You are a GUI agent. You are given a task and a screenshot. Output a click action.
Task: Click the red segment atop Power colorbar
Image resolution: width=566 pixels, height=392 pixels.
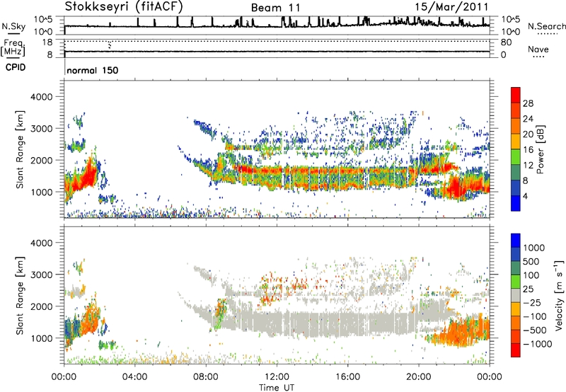click(x=516, y=95)
